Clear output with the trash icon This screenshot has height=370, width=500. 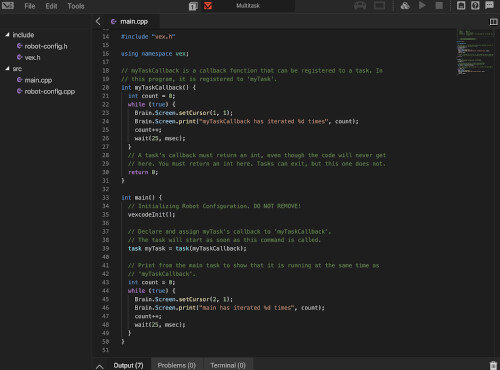pyautogui.click(x=493, y=365)
